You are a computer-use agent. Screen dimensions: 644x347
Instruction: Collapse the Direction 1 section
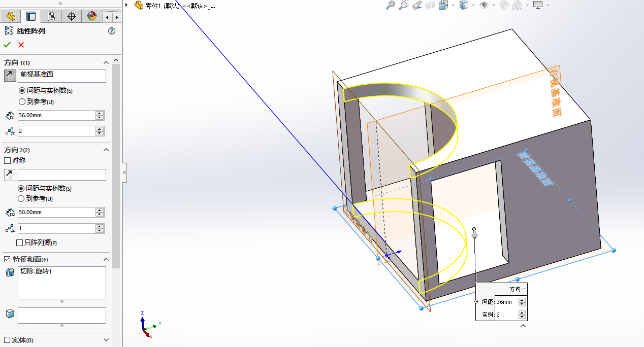pyautogui.click(x=106, y=62)
